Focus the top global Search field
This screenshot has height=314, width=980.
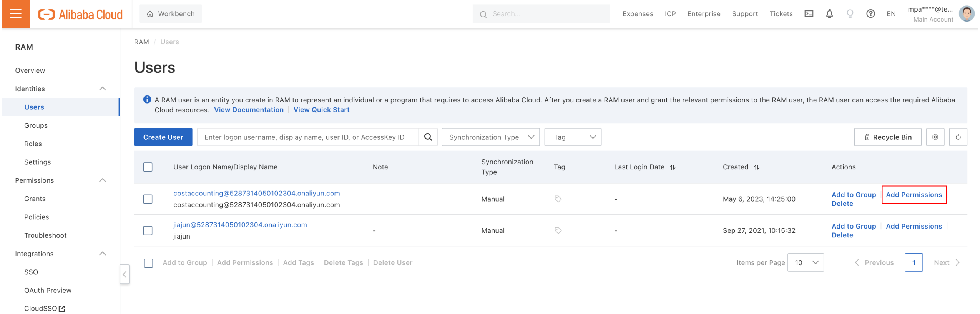(x=541, y=14)
